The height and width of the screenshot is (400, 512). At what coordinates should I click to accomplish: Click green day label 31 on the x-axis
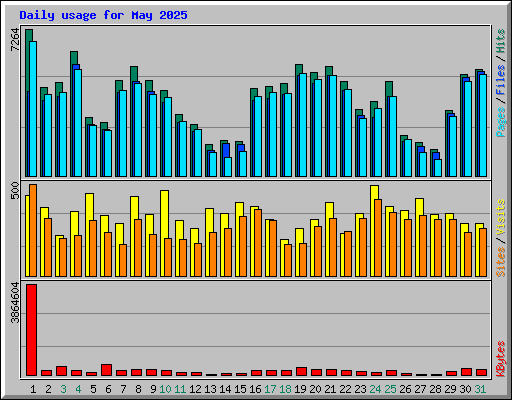pos(480,389)
